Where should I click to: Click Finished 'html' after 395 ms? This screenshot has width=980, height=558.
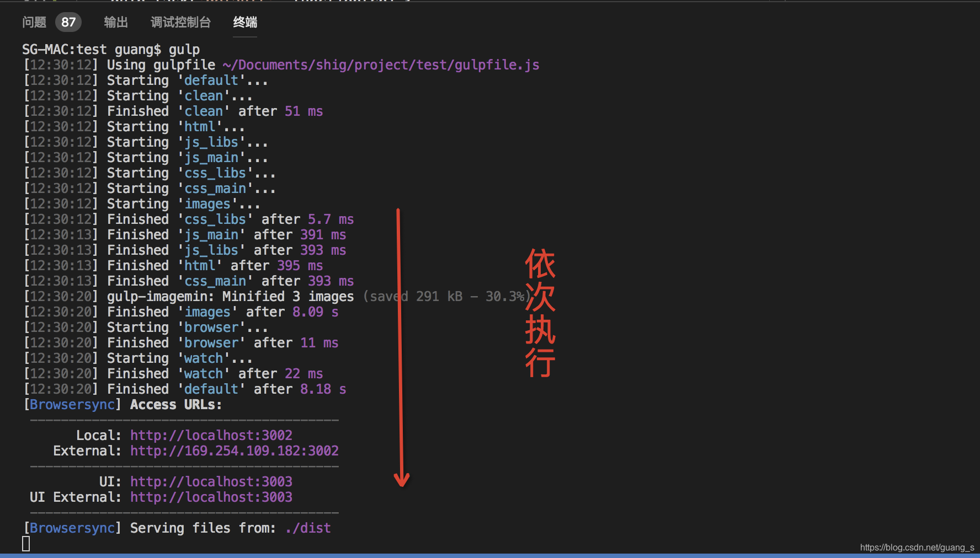(x=173, y=266)
